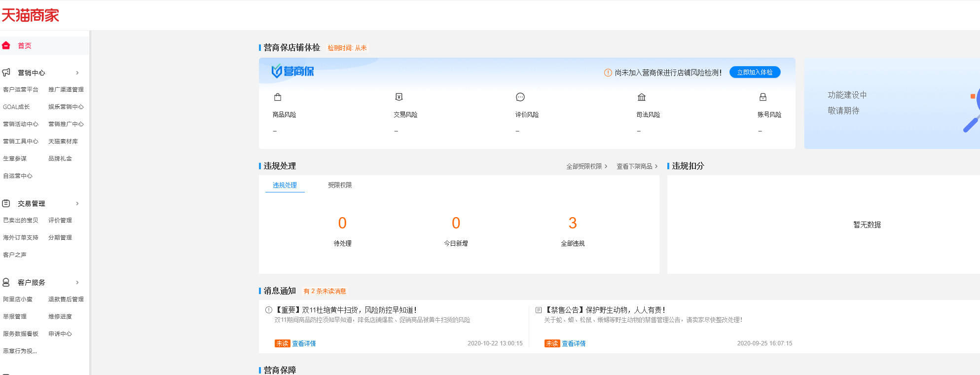Open 维修进度 in the sidebar

coord(60,316)
